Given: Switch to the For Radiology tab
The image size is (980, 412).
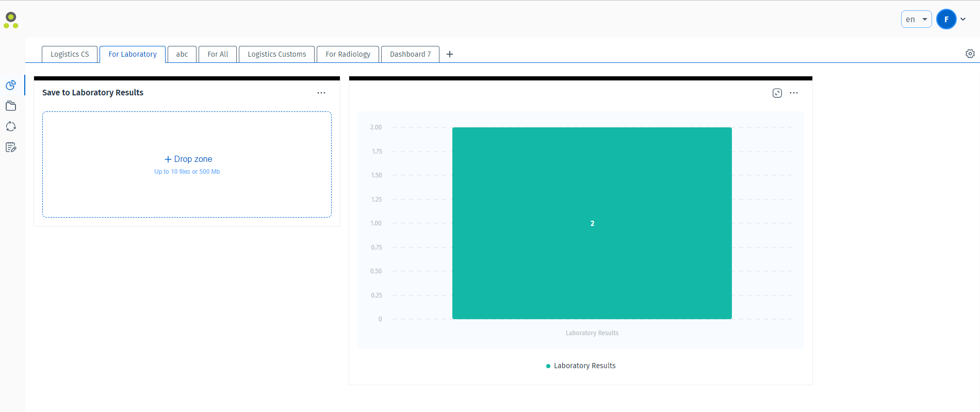Looking at the screenshot, I should pos(348,54).
